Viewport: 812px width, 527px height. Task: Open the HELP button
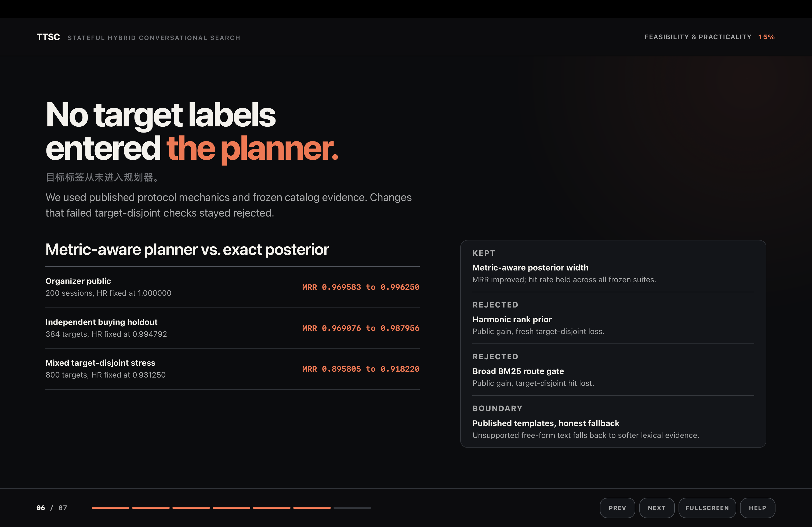tap(757, 508)
